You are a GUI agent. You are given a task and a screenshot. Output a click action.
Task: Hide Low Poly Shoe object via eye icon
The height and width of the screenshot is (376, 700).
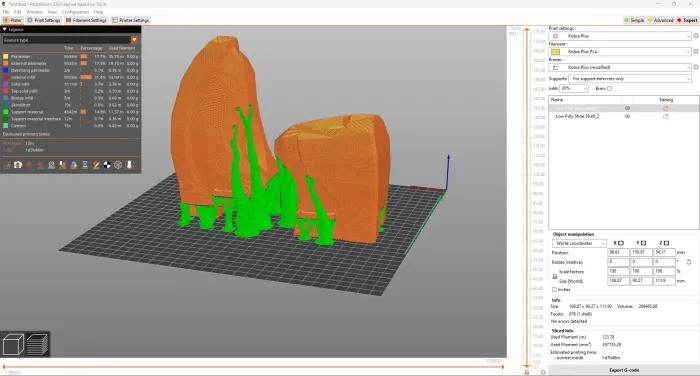pos(627,116)
